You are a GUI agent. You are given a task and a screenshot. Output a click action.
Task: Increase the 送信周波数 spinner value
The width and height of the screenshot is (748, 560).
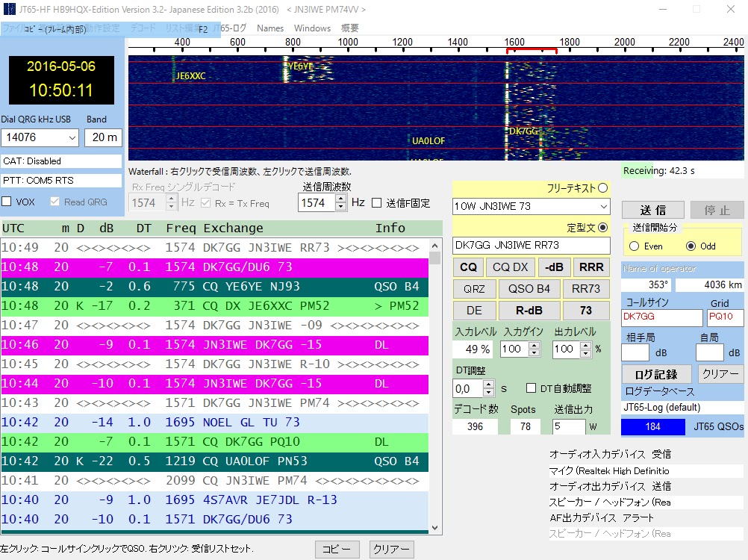point(340,199)
